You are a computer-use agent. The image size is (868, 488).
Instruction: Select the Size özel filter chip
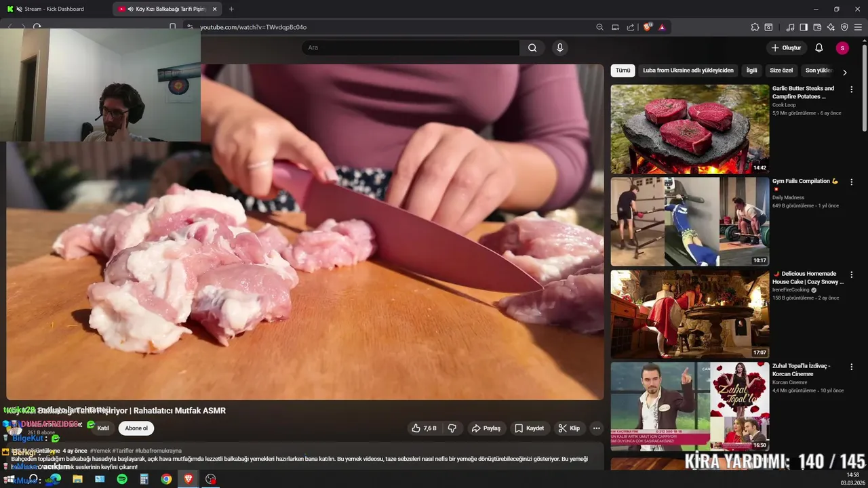pyautogui.click(x=781, y=70)
